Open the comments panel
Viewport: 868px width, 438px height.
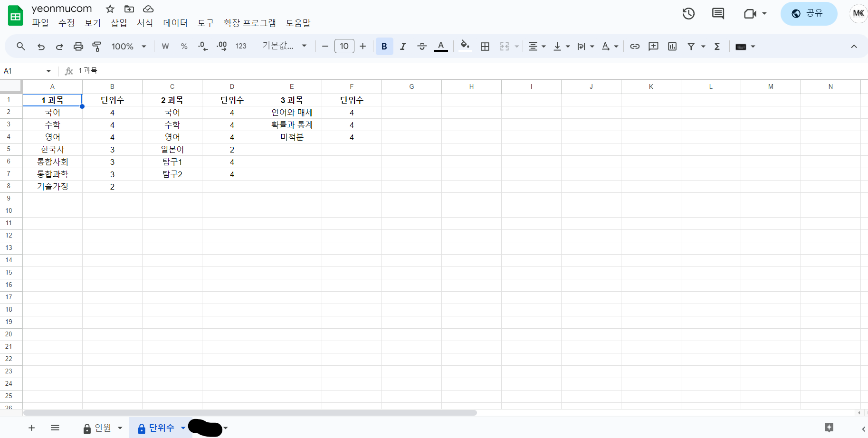pyautogui.click(x=718, y=13)
